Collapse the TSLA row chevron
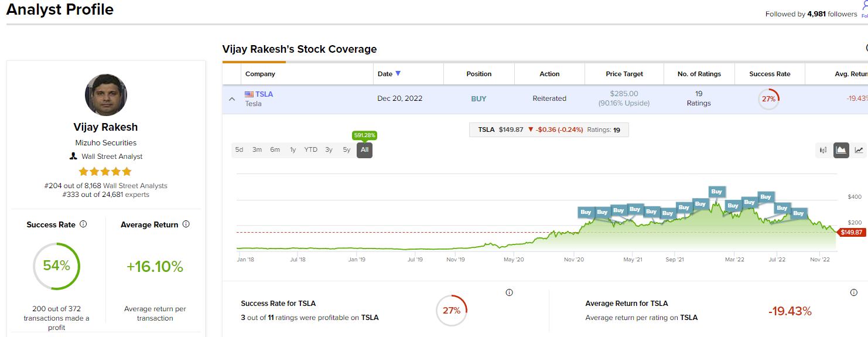 click(x=232, y=99)
